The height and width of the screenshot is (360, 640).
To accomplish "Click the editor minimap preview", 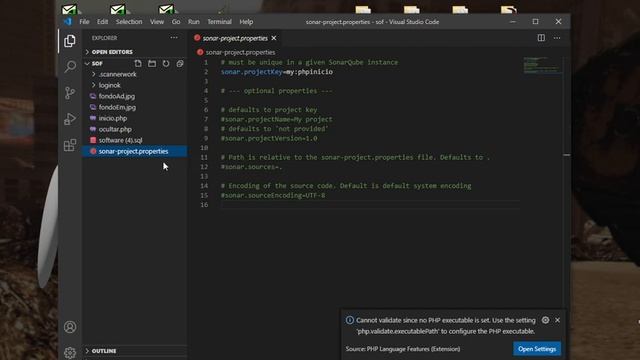I will tap(542, 66).
